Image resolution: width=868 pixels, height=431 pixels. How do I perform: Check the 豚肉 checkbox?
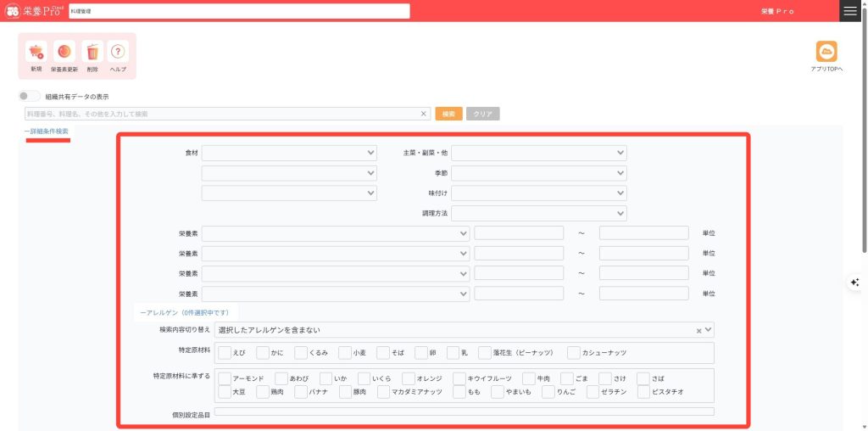tap(345, 392)
